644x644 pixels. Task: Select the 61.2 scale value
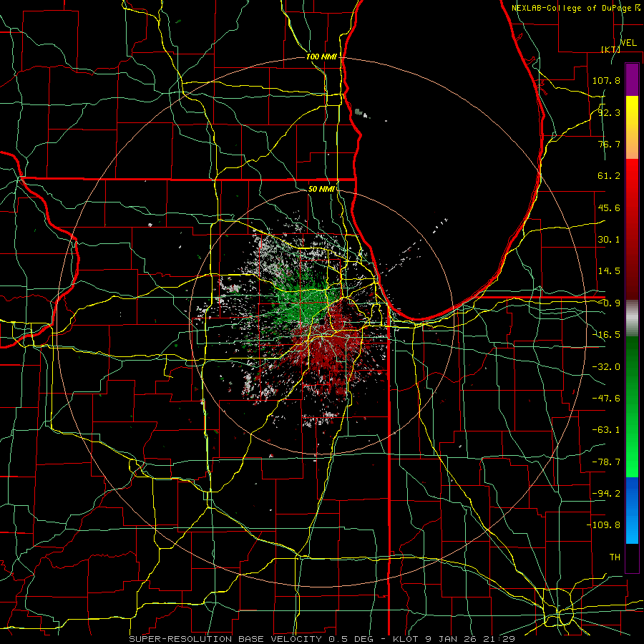click(x=609, y=176)
